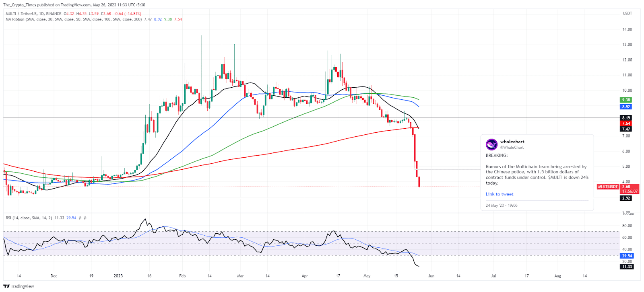
Task: Click the May label on time axis
Action: (x=367, y=276)
